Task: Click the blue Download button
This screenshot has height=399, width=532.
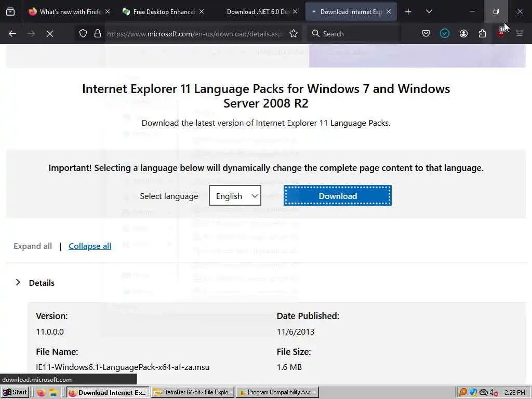Action: (338, 195)
